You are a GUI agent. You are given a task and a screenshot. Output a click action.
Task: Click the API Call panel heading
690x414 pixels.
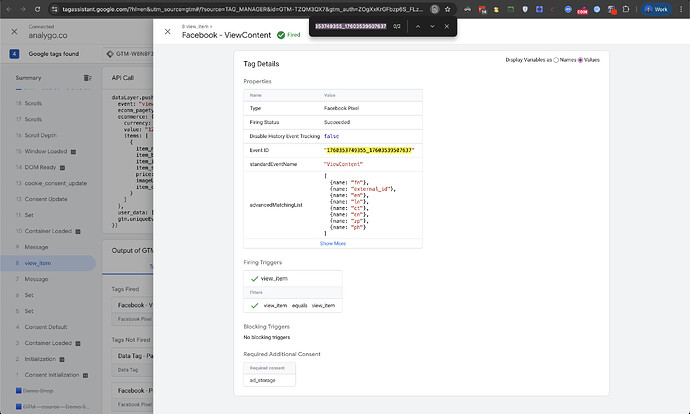pos(122,77)
